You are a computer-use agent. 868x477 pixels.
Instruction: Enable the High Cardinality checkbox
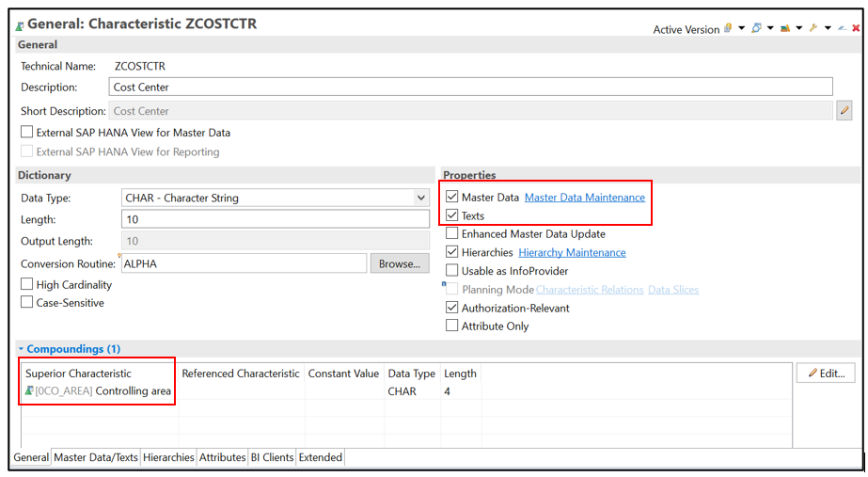tap(26, 284)
